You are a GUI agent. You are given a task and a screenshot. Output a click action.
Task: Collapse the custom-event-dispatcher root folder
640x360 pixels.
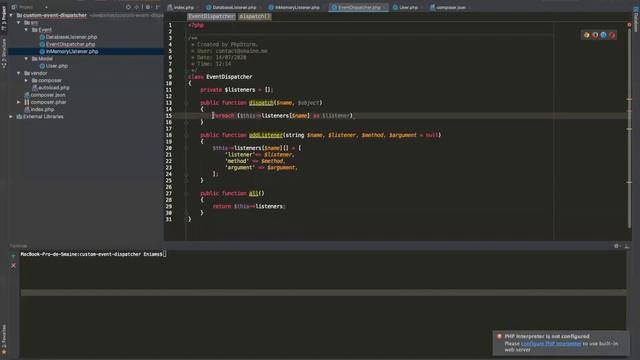click(11, 16)
